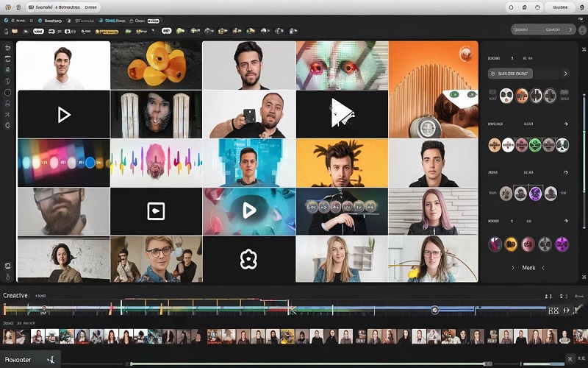Image resolution: width=588 pixels, height=368 pixels.
Task: Select the orange circular preset in first row
Action: coord(521,95)
